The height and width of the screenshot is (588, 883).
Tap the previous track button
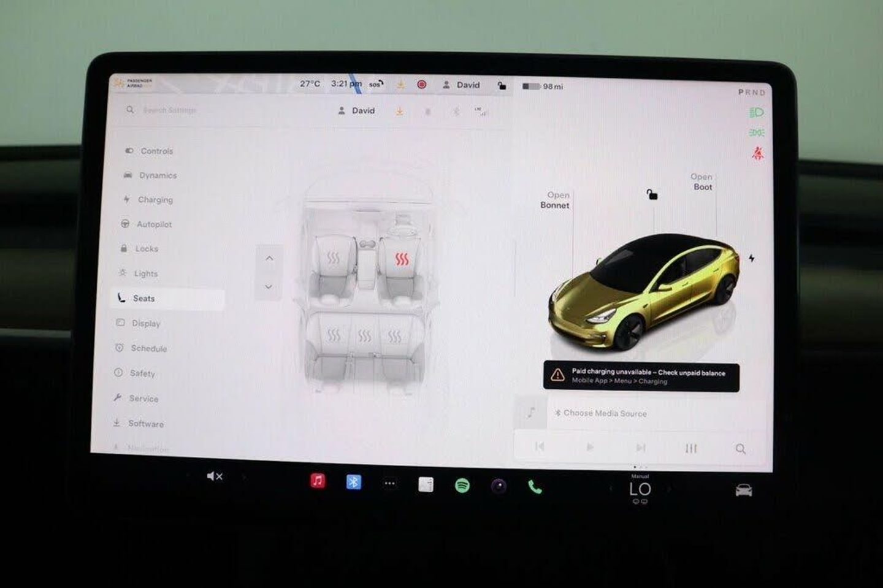point(540,446)
